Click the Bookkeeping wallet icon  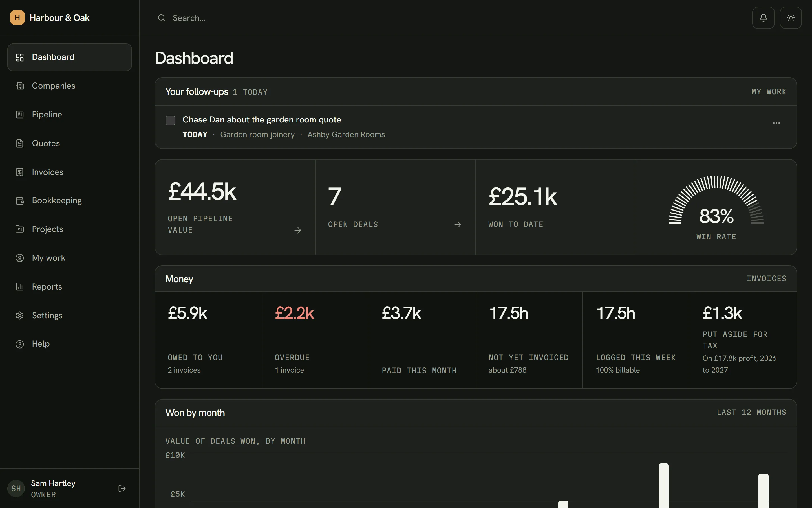[20, 201]
